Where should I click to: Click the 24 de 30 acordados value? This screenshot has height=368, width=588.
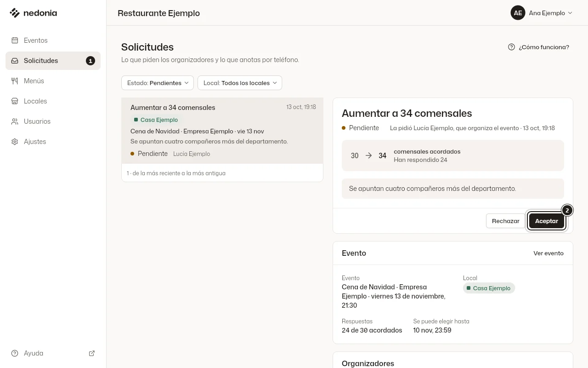point(372,330)
